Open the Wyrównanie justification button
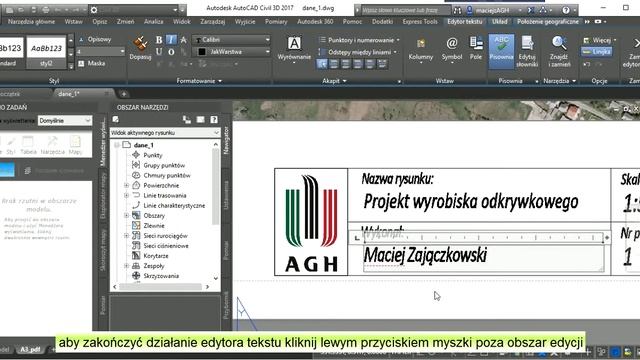This screenshot has width=640, height=360. 294,48
